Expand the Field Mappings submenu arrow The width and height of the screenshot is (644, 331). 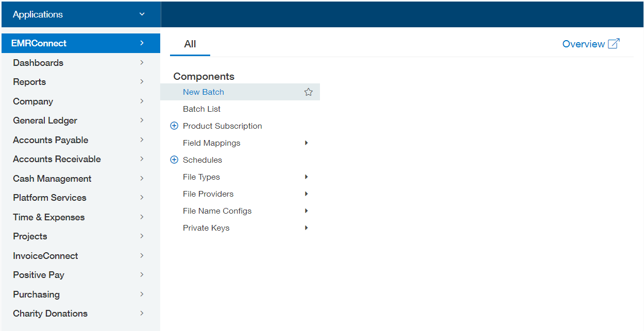pos(306,143)
